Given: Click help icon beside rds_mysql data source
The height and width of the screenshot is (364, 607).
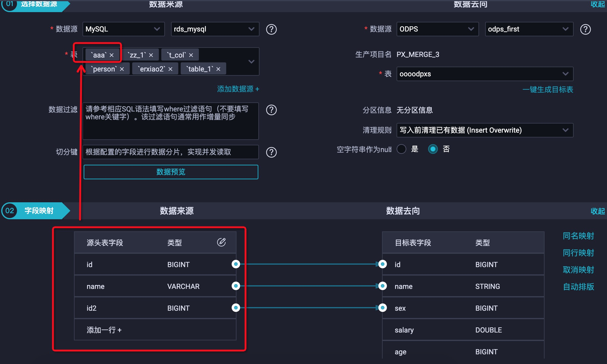Looking at the screenshot, I should pyautogui.click(x=271, y=29).
